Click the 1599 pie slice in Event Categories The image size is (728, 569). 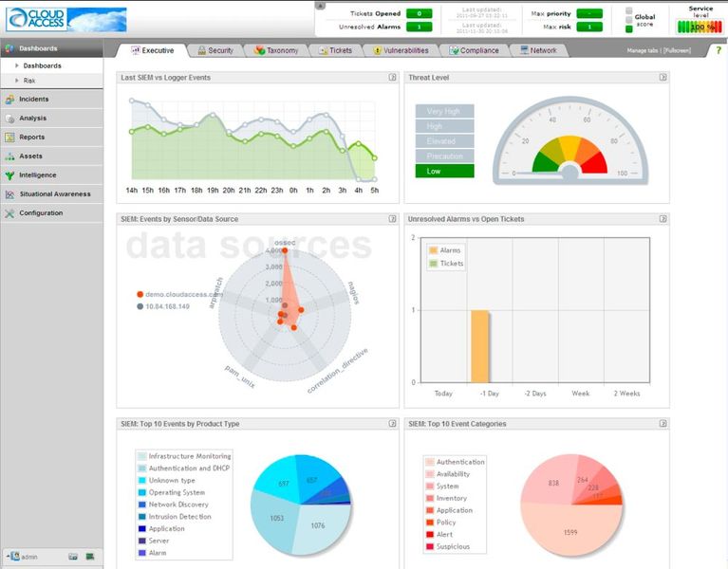pyautogui.click(x=570, y=532)
